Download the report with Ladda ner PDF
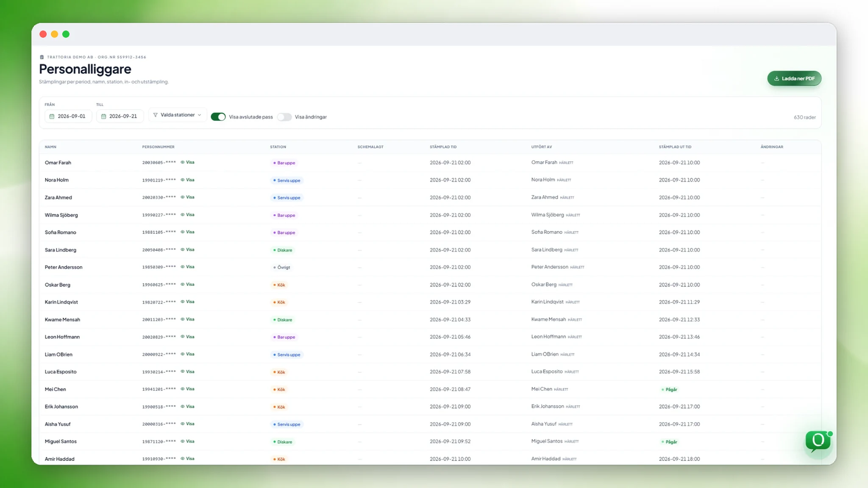The height and width of the screenshot is (488, 868). pyautogui.click(x=794, y=78)
